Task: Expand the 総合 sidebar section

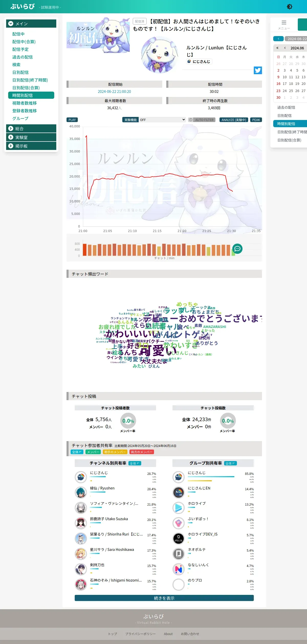Action: tap(31, 128)
